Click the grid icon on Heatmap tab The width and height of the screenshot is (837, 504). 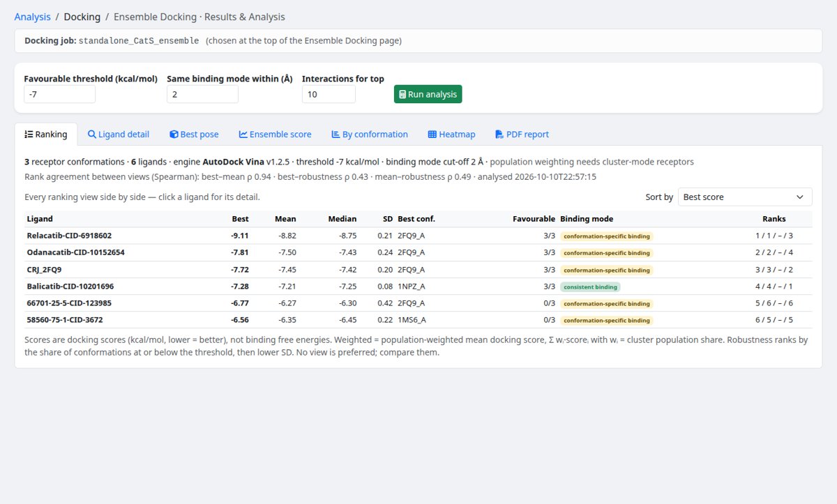pos(432,135)
